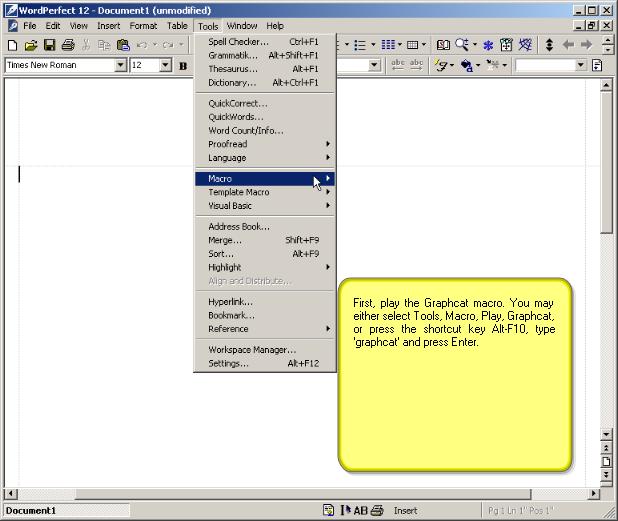Select QuickCorrect menu entry
This screenshot has width=618, height=521.
click(x=264, y=104)
